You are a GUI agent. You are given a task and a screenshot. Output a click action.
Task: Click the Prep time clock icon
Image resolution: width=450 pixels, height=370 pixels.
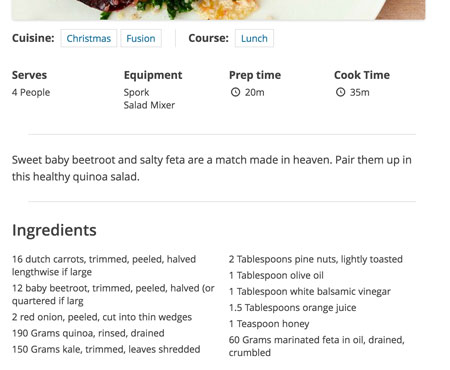tap(235, 92)
